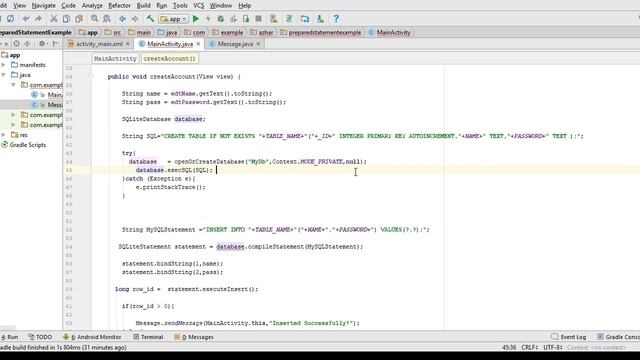Click the Sync Project with Gradle icon
This screenshot has height=360, width=640.
pyautogui.click(x=289, y=19)
